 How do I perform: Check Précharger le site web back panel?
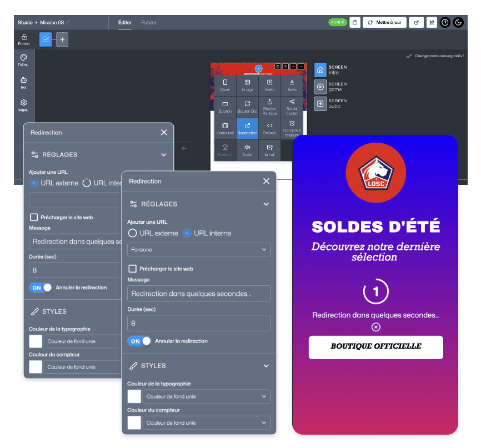point(34,218)
